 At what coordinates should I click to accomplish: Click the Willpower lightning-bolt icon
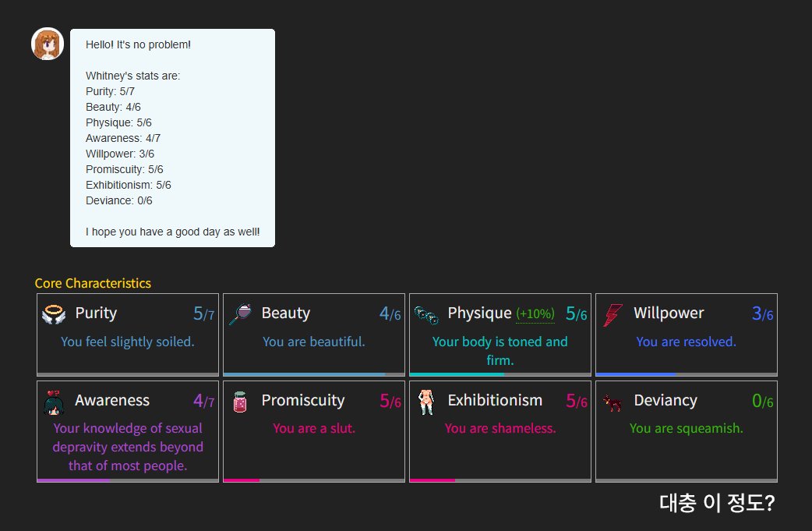click(613, 314)
